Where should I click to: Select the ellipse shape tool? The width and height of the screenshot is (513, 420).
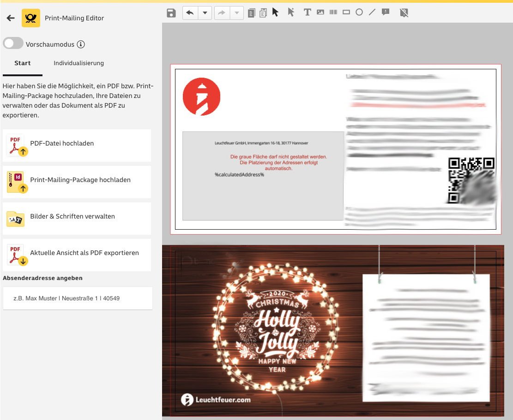[359, 12]
